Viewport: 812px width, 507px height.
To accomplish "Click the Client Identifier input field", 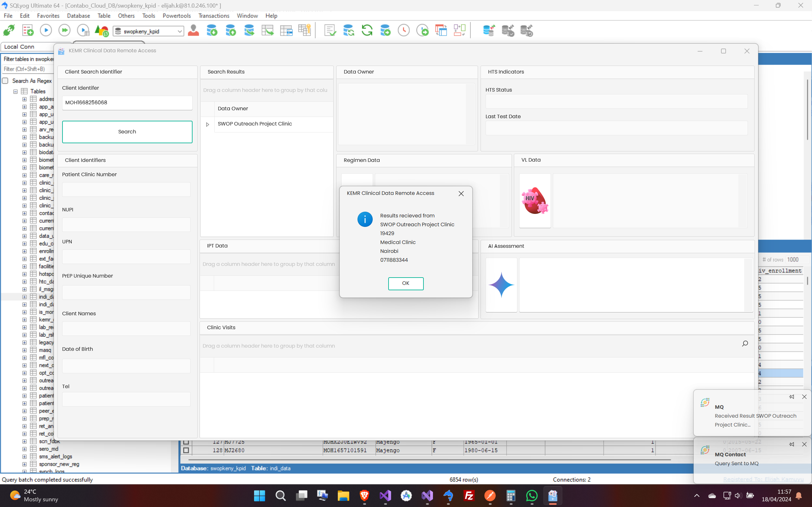I will pos(127,103).
